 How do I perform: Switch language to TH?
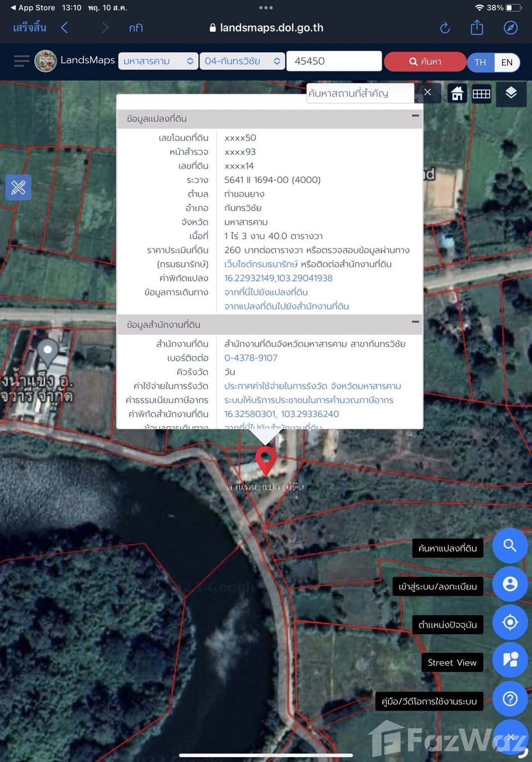[x=480, y=62]
